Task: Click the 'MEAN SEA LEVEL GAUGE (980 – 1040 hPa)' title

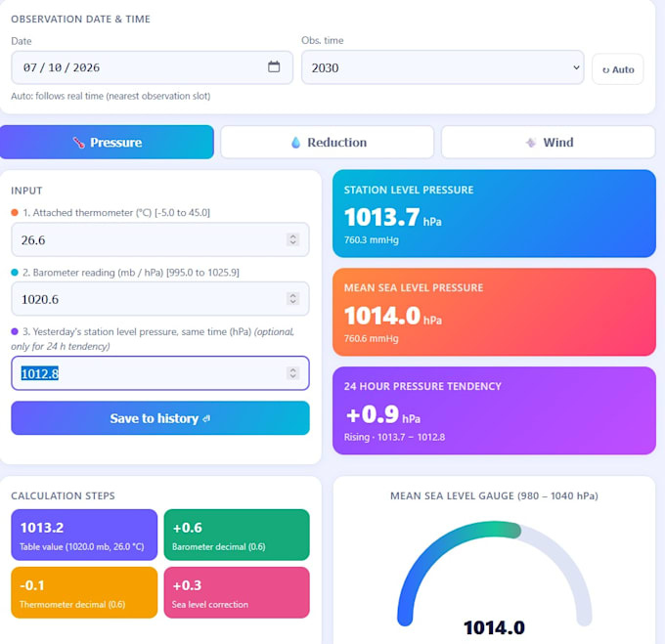Action: 494,495
